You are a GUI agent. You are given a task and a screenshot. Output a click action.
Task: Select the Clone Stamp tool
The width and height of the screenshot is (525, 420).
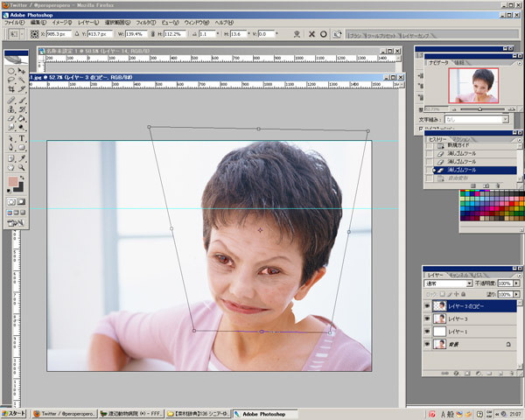pyautogui.click(x=11, y=109)
